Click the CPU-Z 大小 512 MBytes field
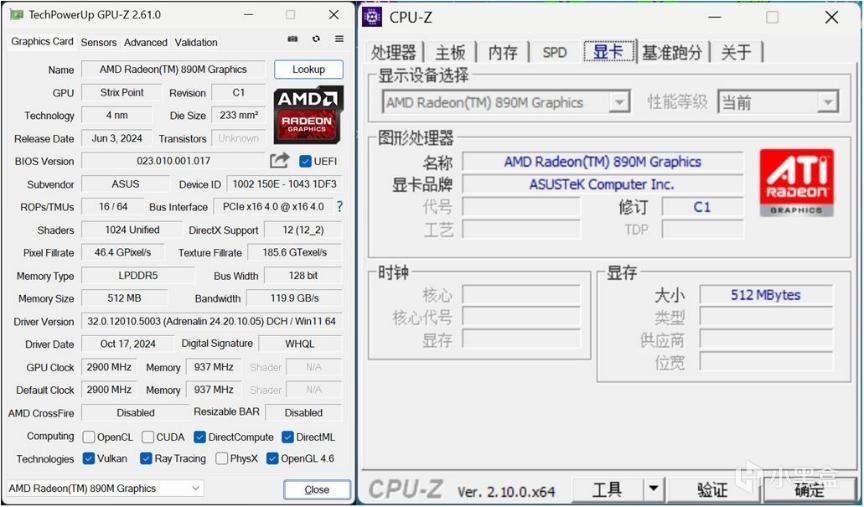The width and height of the screenshot is (864, 507). 766,295
